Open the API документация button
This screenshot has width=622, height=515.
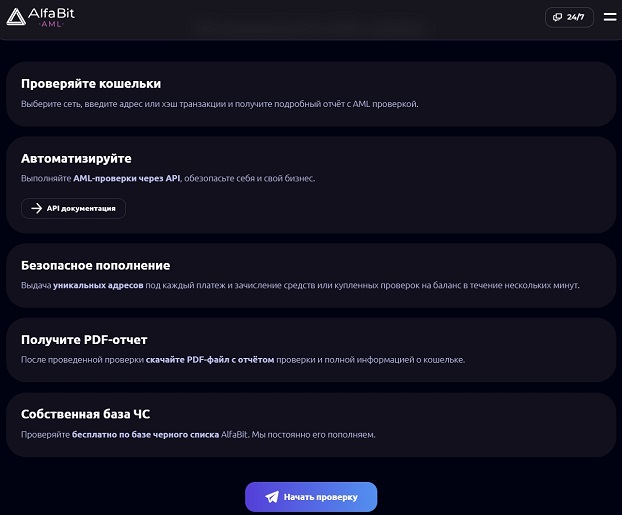coord(73,208)
